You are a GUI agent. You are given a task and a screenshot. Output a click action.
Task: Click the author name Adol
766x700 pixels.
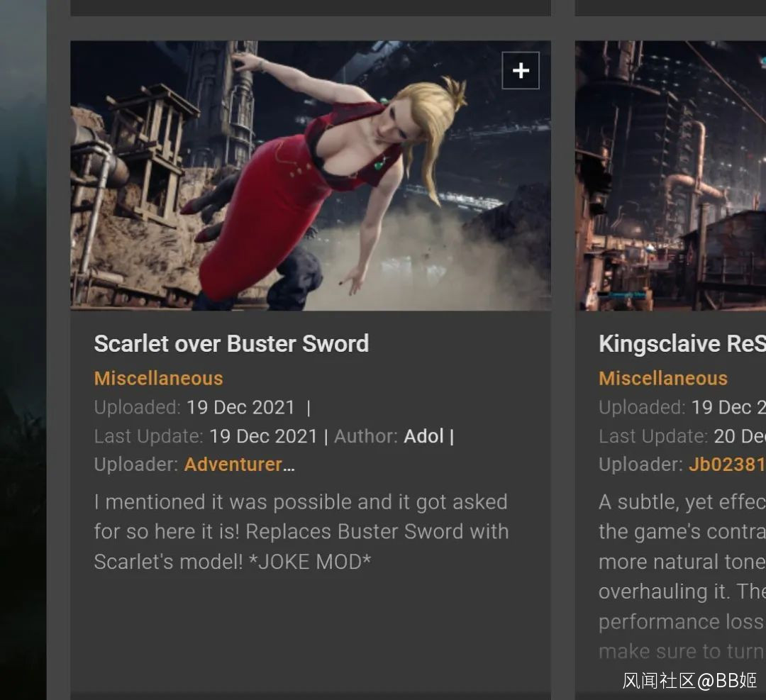point(423,436)
